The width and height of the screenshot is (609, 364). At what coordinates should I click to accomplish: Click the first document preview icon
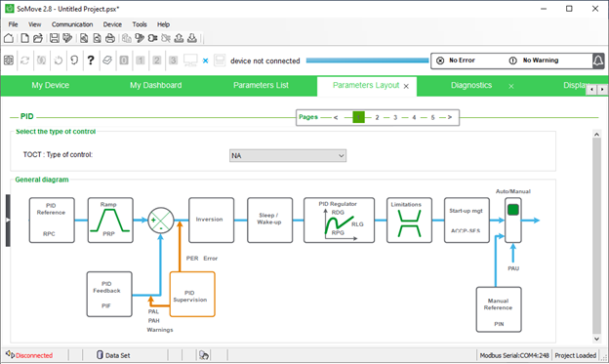coord(84,38)
